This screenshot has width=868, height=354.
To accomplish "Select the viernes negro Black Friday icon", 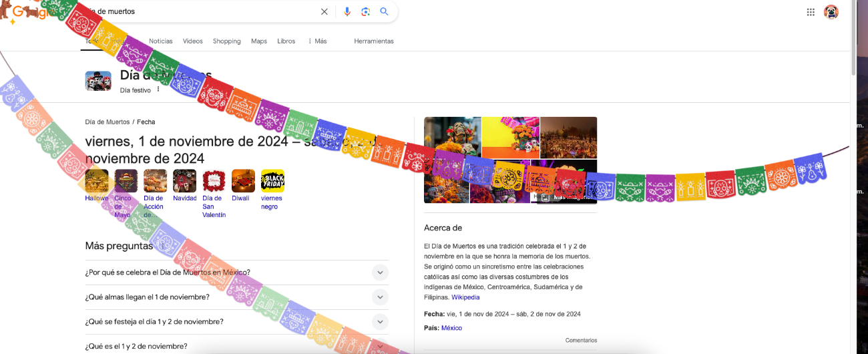I will [272, 181].
